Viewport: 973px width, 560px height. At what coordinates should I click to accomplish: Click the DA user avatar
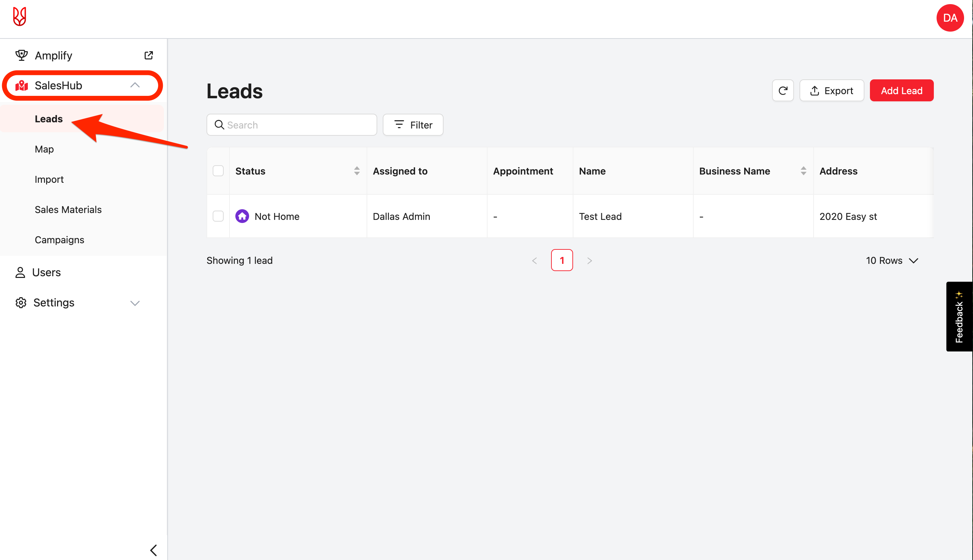[x=950, y=18]
